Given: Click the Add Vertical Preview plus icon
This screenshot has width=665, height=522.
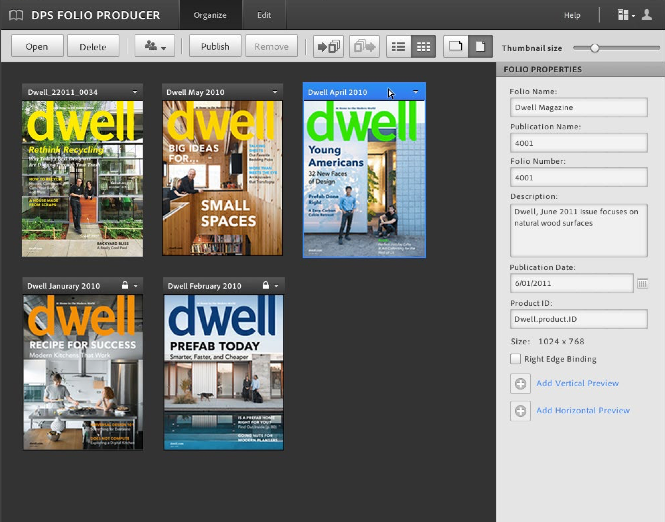Looking at the screenshot, I should tap(520, 384).
